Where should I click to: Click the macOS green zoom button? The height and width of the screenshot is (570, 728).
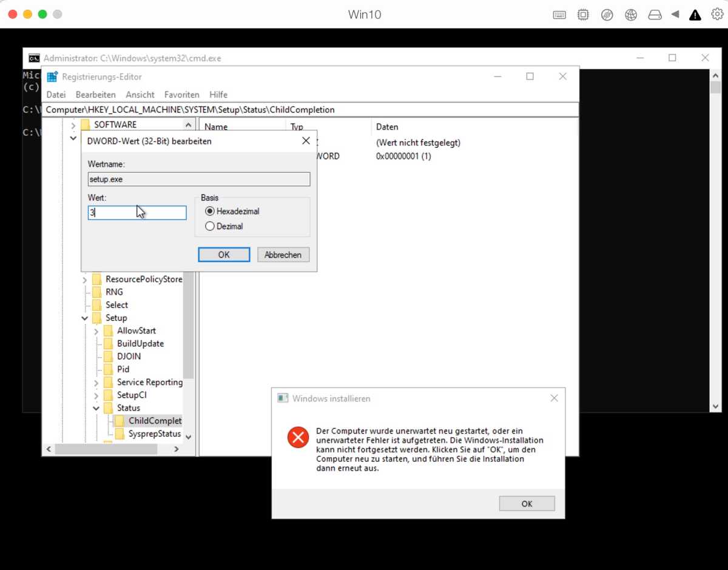coord(42,14)
